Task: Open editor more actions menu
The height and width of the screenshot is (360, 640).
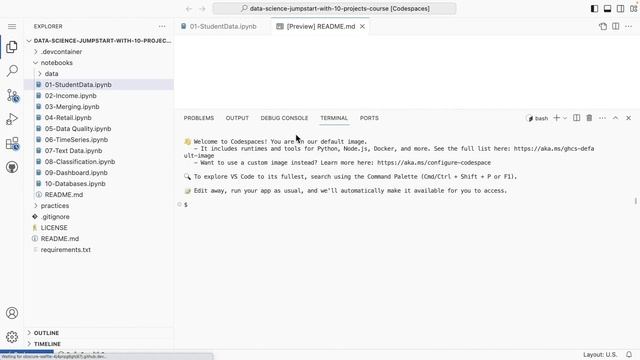Action: pos(629,27)
